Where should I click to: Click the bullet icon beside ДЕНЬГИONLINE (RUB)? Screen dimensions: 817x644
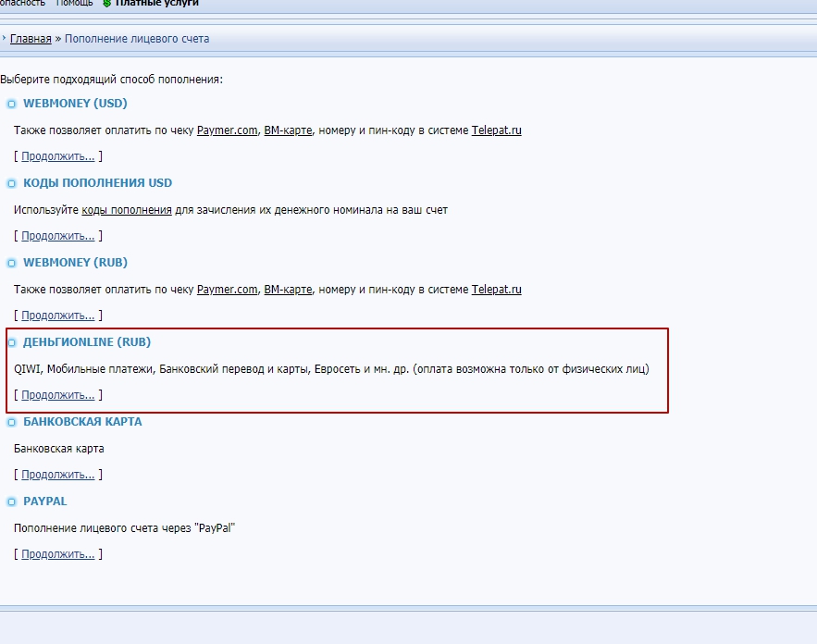[x=11, y=343]
